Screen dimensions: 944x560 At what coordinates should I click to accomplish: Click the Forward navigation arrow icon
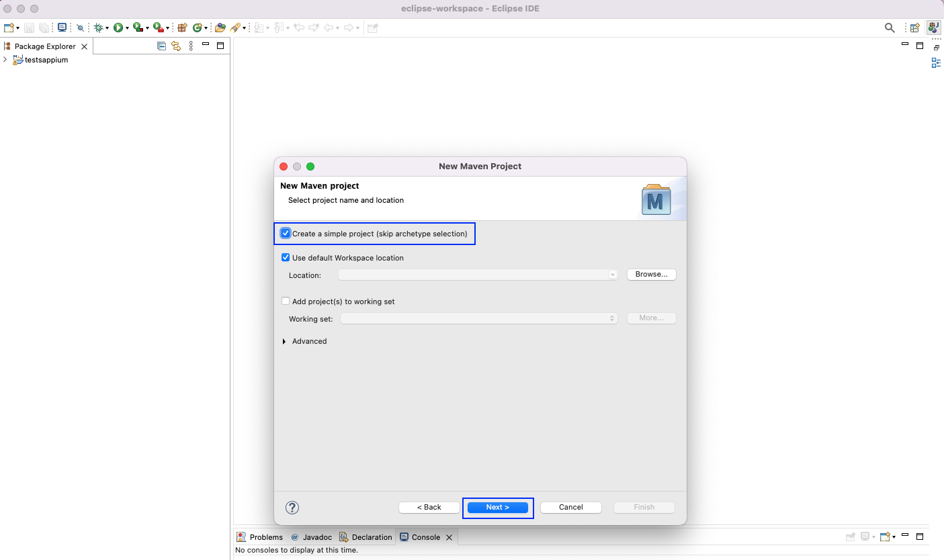[x=349, y=28]
